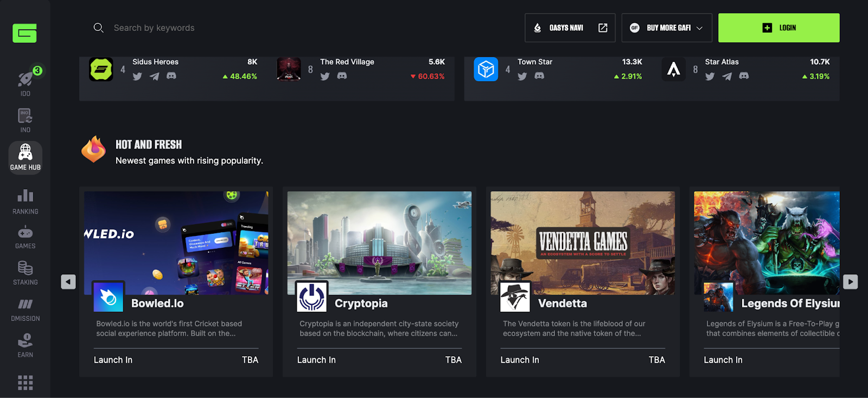868x398 pixels.
Task: Click the search magnifier icon
Action: (98, 28)
